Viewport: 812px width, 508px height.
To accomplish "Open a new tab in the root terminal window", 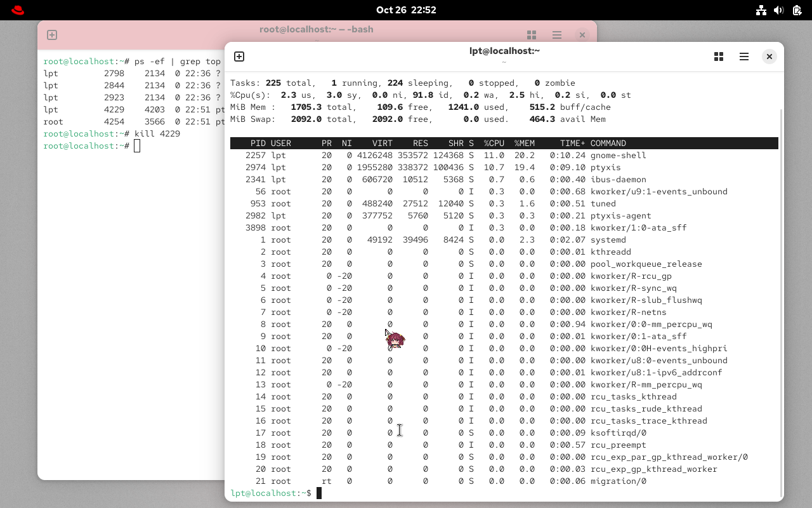I will pyautogui.click(x=51, y=35).
